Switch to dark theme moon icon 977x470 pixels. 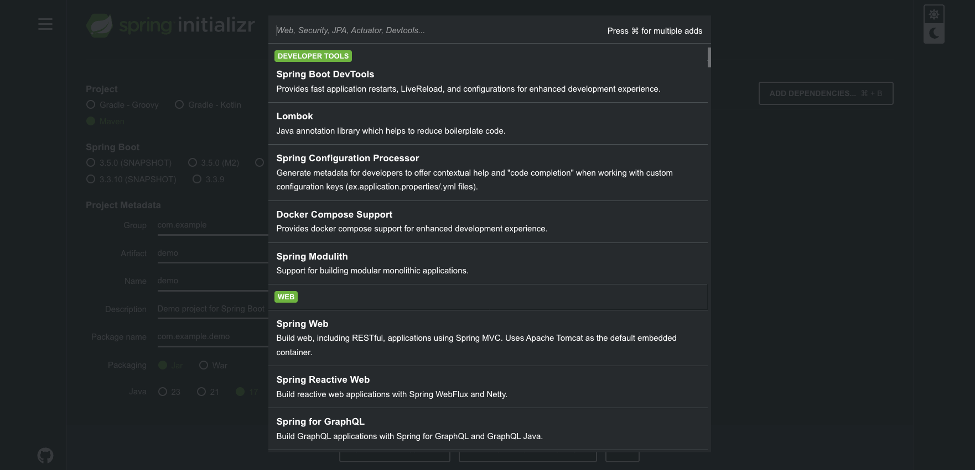(x=933, y=34)
